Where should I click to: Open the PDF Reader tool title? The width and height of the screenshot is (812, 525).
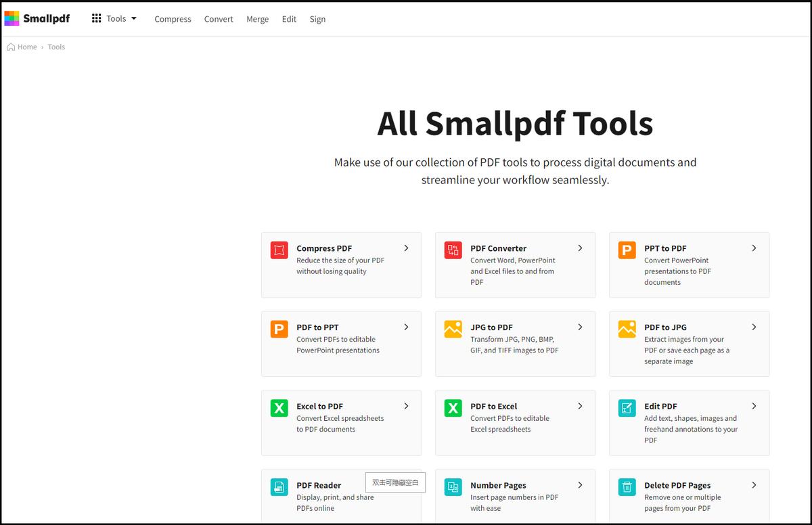[x=319, y=486]
